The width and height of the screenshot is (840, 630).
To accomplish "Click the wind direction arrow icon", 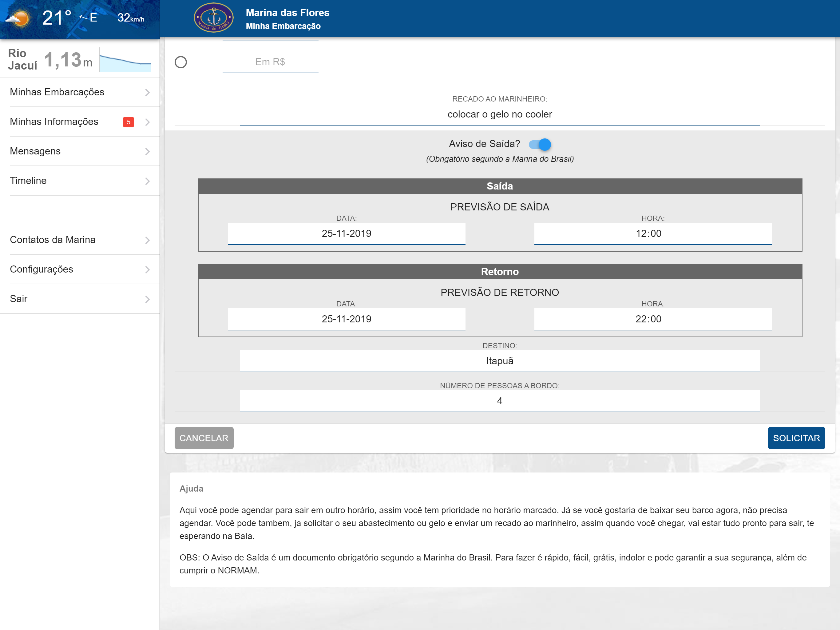I will pos(84,17).
